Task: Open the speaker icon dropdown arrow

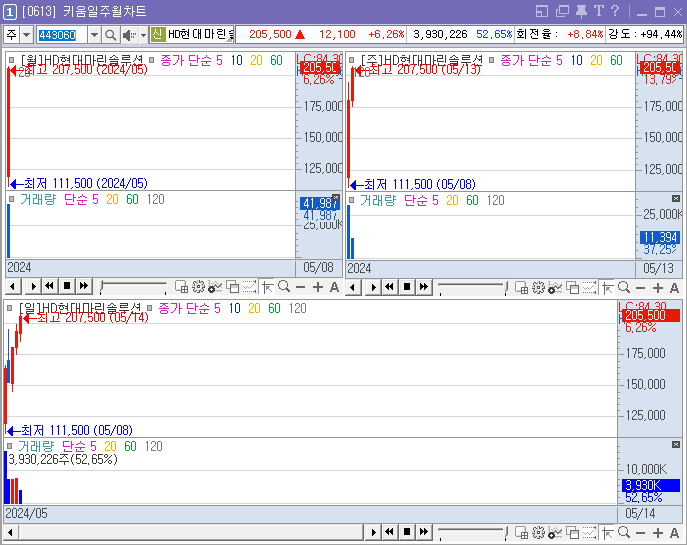Action: coord(143,35)
